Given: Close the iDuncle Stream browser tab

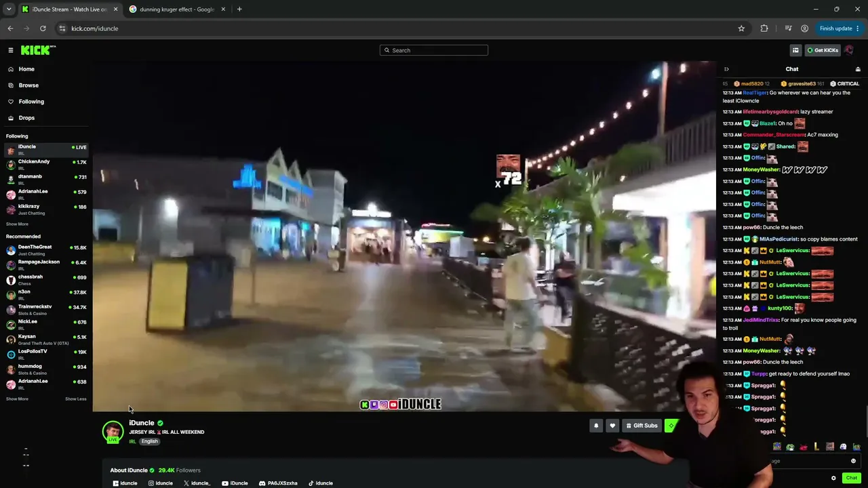Looking at the screenshot, I should 115,9.
